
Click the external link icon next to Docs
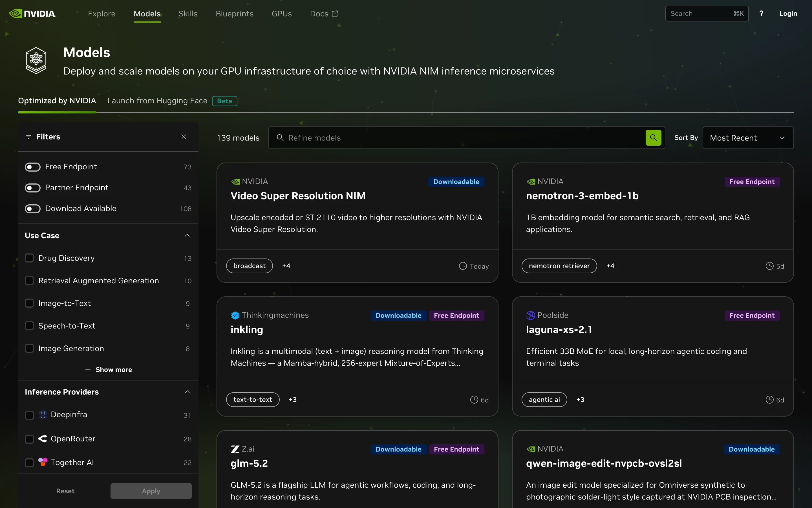(x=335, y=14)
